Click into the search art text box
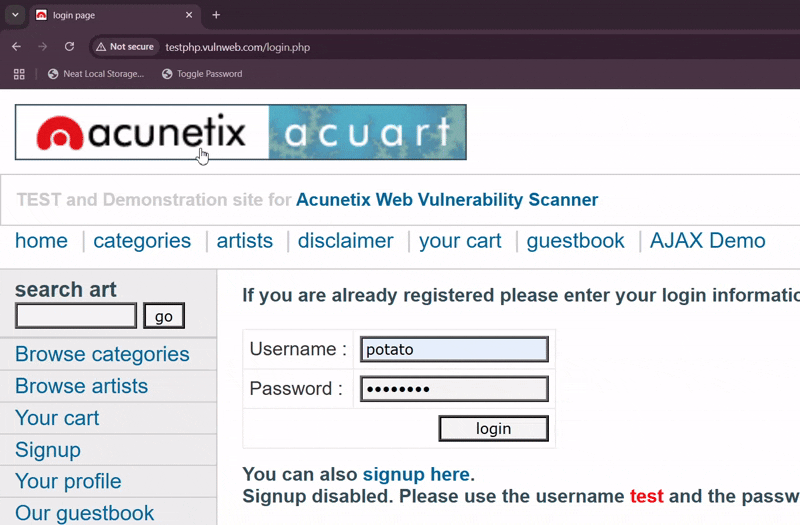 (x=76, y=316)
